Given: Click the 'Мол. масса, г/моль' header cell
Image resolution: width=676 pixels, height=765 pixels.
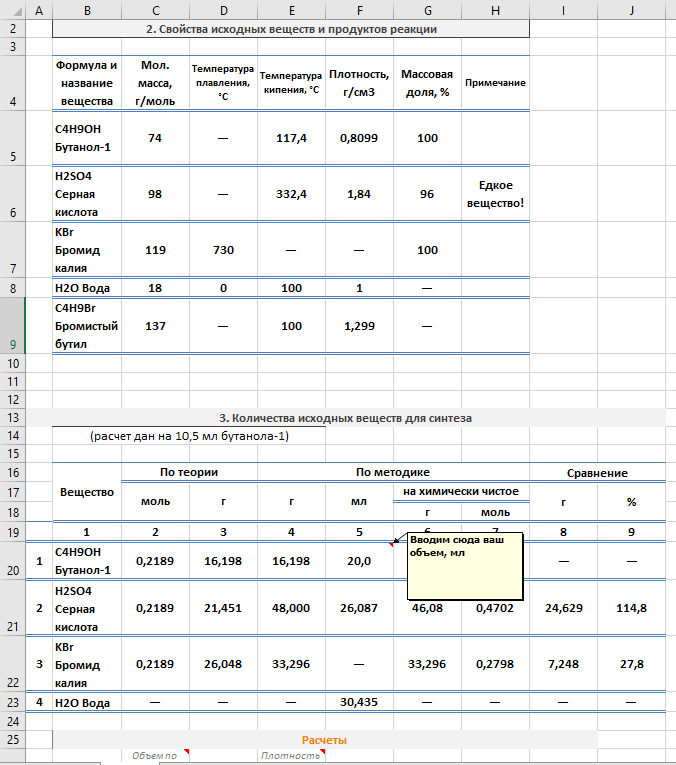Looking at the screenshot, I should point(154,83).
